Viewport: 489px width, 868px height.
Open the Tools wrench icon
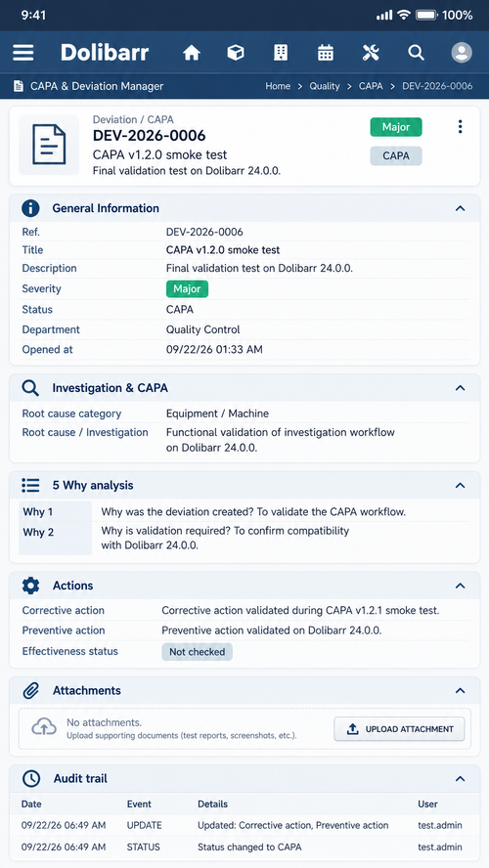click(371, 53)
